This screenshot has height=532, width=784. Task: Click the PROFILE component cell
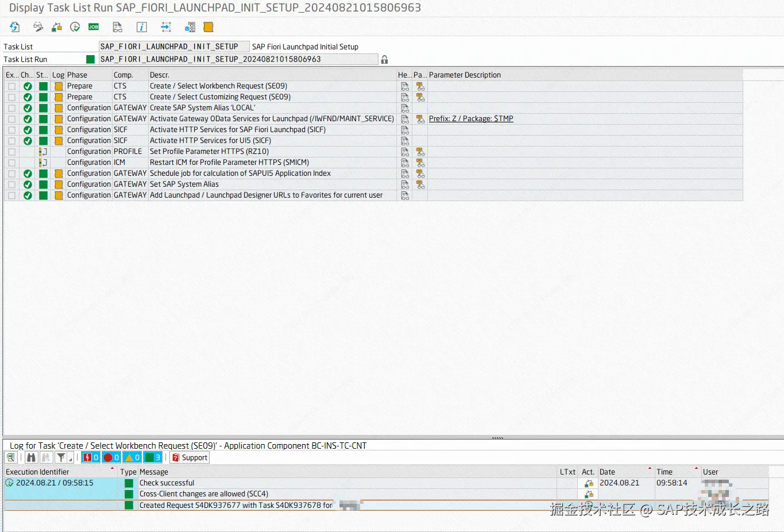pyautogui.click(x=130, y=152)
